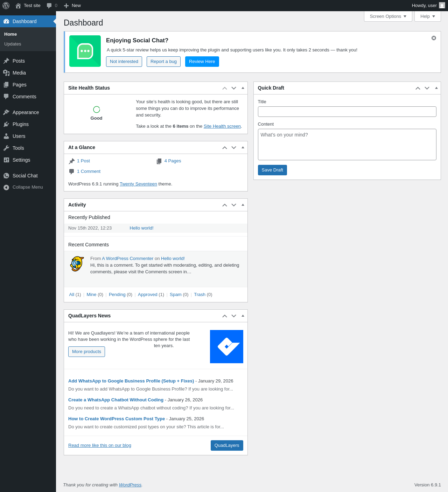This screenshot has width=448, height=492.
Task: Collapse the Site Health Status panel
Action: pos(243,88)
